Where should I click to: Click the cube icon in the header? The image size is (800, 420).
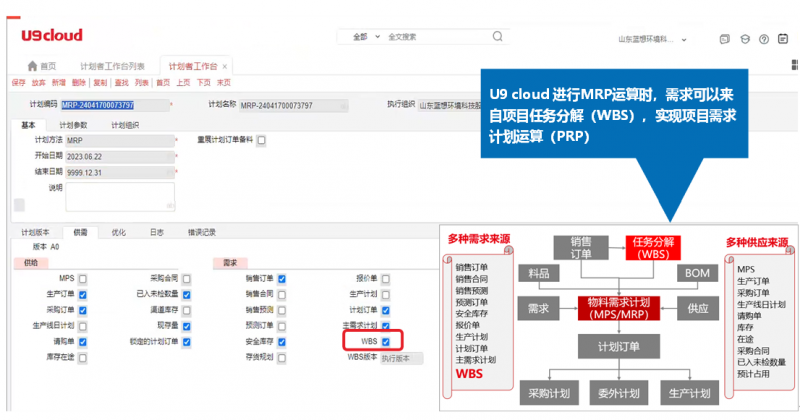[x=745, y=39]
